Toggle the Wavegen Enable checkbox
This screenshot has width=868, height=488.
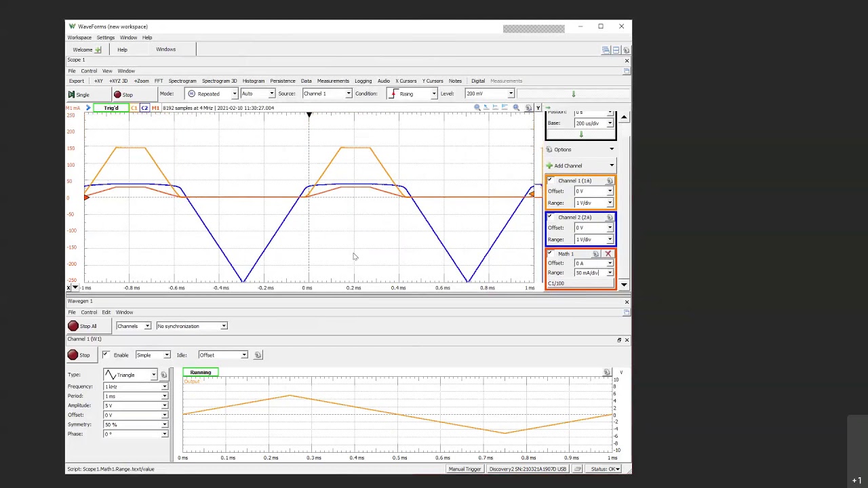tap(105, 355)
